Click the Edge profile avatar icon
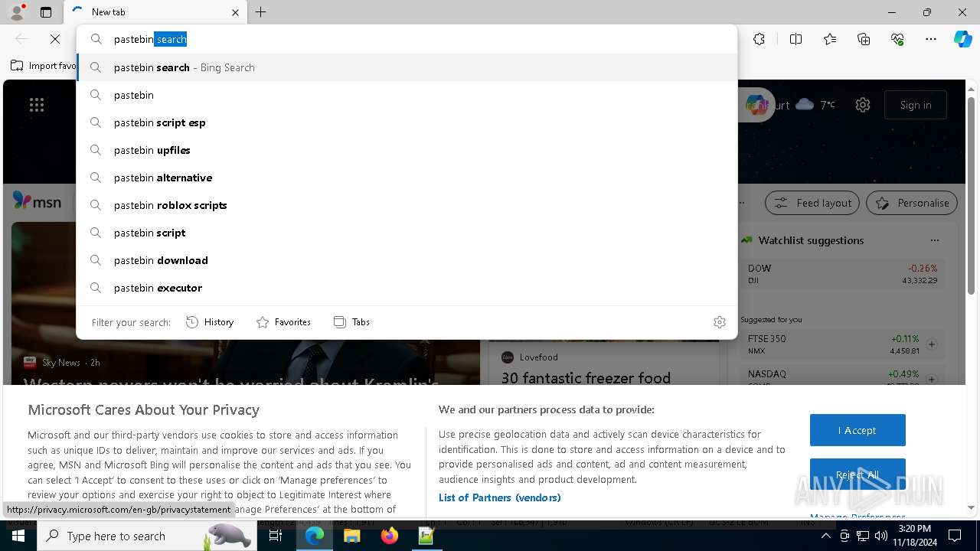 pos(17,11)
